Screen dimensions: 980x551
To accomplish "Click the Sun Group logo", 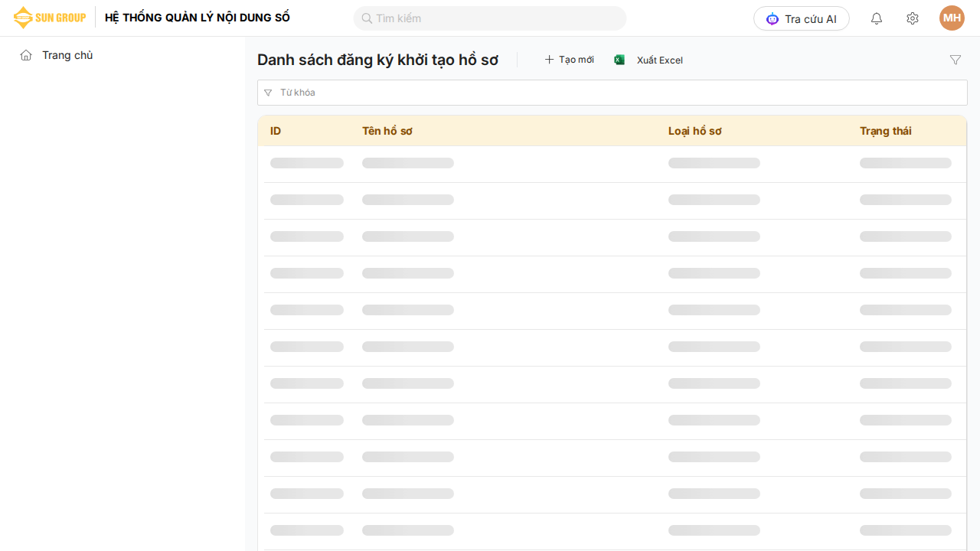I will [50, 18].
